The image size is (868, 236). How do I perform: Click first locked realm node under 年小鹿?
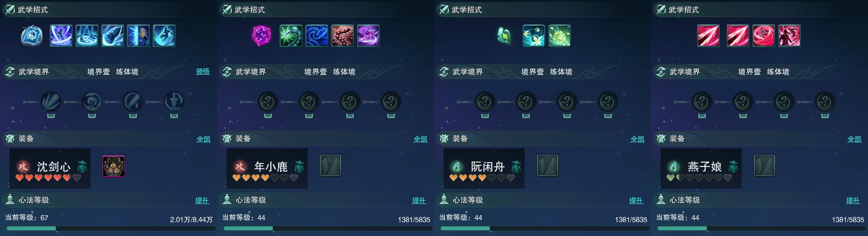[x=268, y=102]
